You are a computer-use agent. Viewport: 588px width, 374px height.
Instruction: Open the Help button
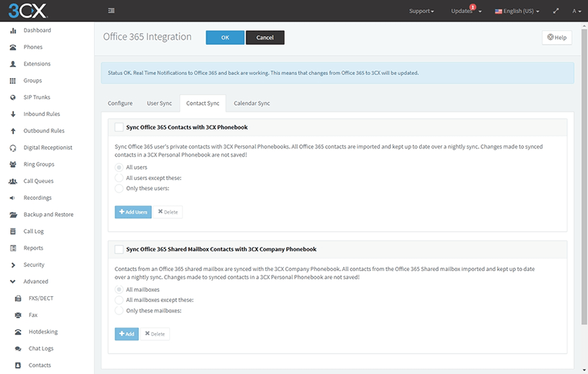click(557, 37)
